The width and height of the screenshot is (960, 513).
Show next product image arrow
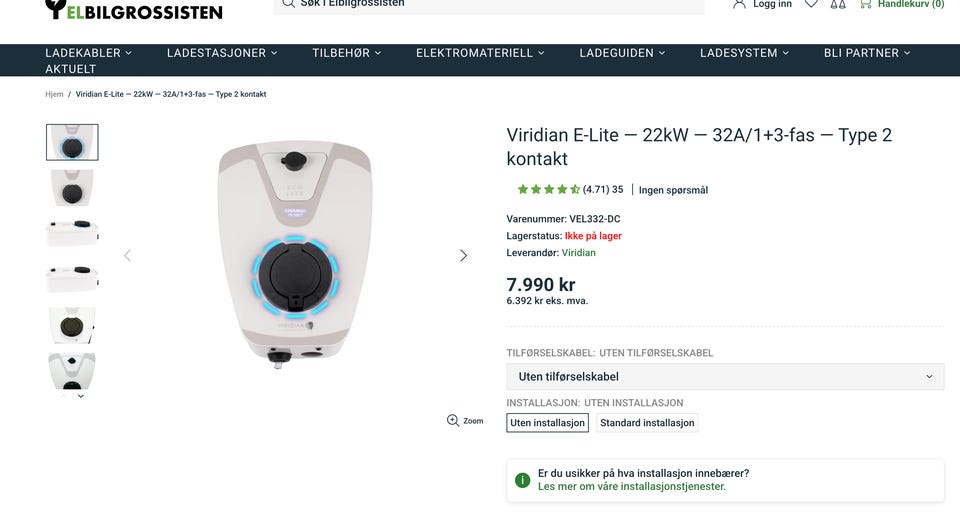coord(463,256)
